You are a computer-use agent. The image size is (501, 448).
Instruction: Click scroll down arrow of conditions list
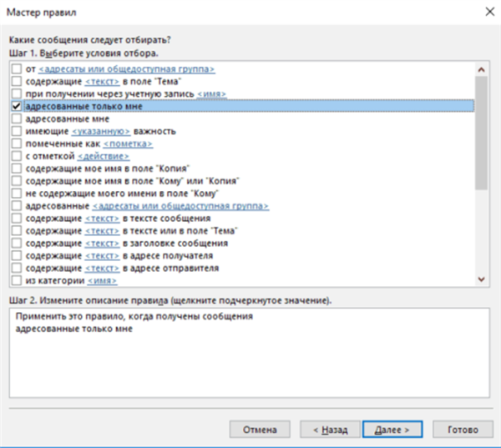pyautogui.click(x=481, y=279)
